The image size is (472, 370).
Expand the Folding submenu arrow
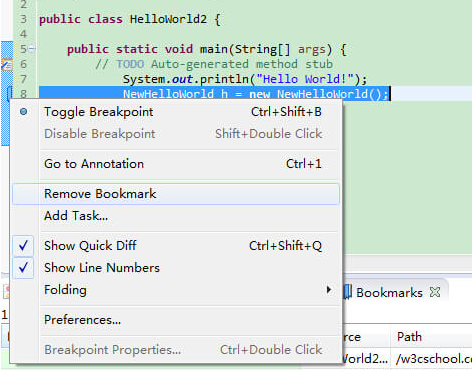click(x=329, y=289)
